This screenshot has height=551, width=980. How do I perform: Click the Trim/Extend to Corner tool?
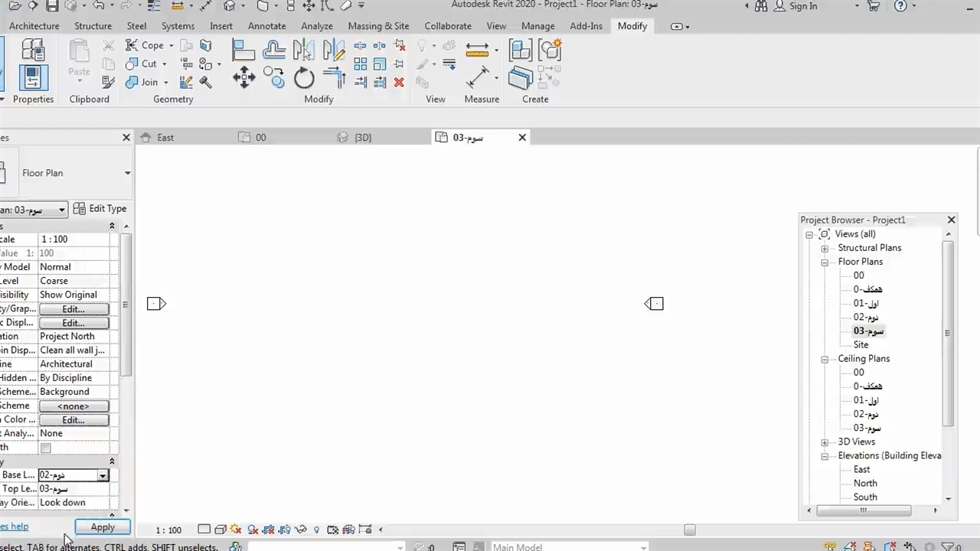pos(335,77)
